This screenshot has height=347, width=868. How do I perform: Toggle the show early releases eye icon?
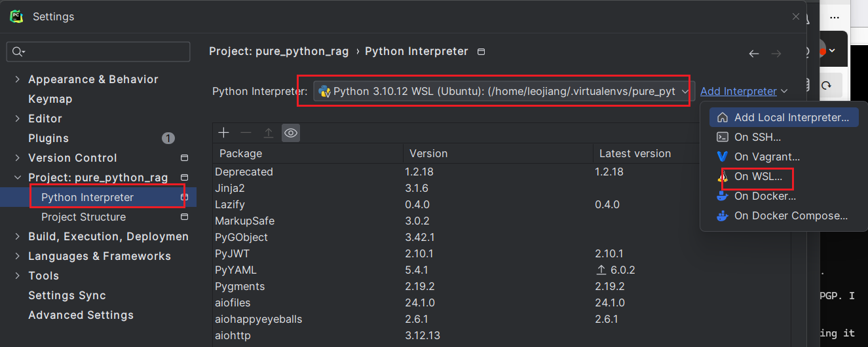291,133
